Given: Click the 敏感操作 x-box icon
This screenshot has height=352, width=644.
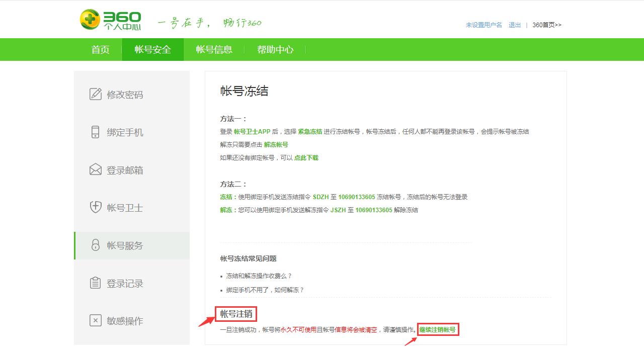Looking at the screenshot, I should 95,321.
